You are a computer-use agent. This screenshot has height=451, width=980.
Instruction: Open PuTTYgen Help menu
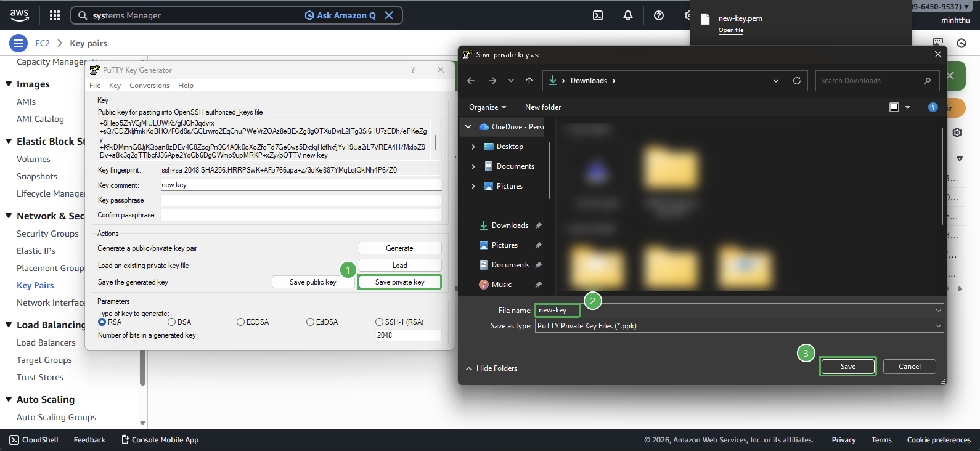pyautogui.click(x=186, y=86)
